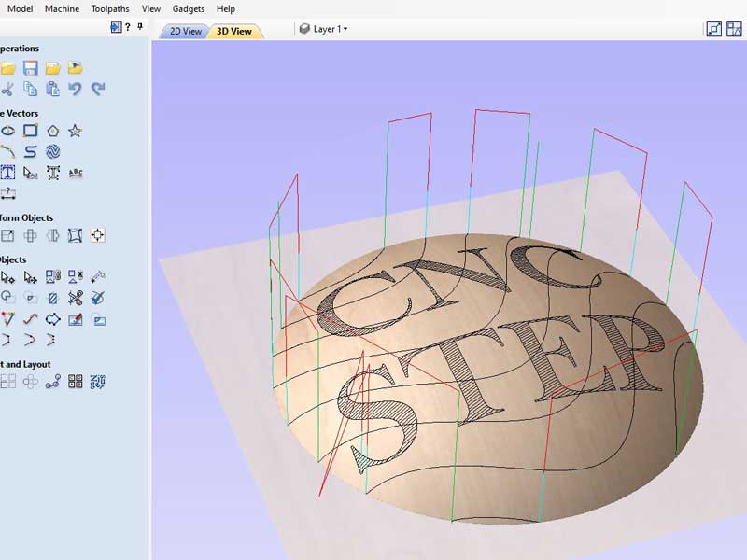
Task: Choose the Draw Rectangle tool
Action: (31, 131)
